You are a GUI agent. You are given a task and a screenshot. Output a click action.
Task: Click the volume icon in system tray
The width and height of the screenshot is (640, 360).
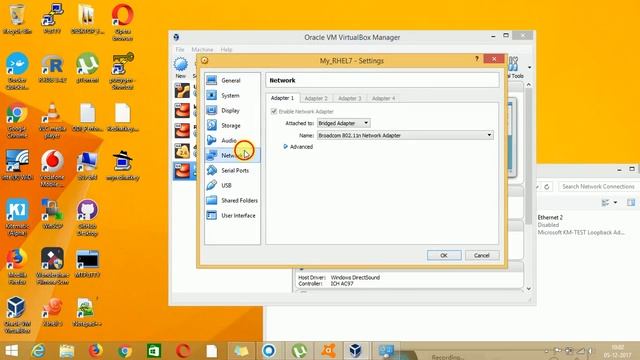click(x=589, y=351)
